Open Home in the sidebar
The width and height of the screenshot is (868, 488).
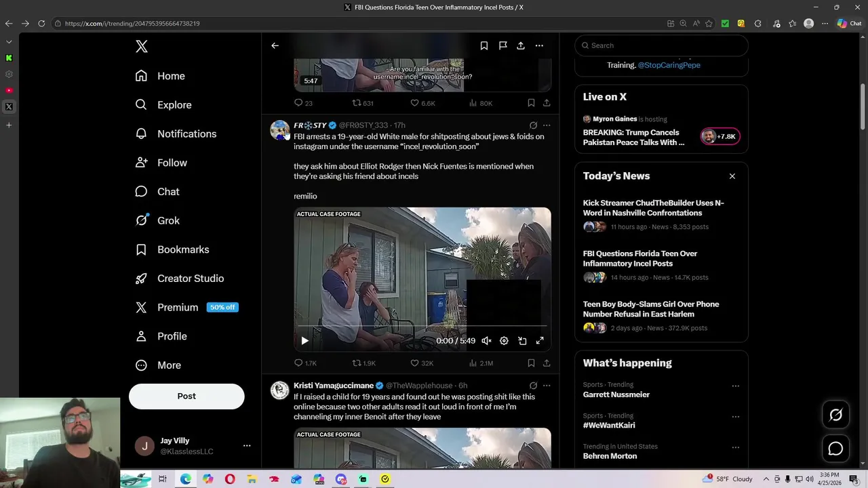pos(160,76)
